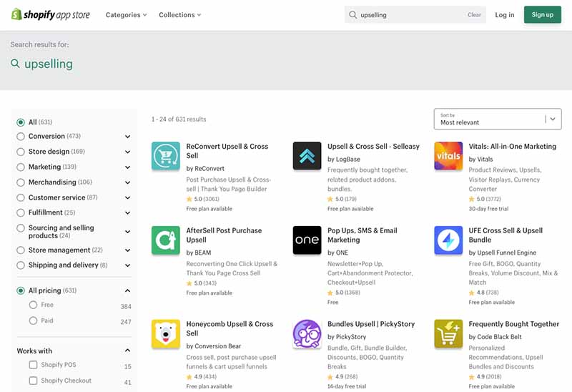Expand the Store management chevron
This screenshot has height=392, width=572.
click(128, 250)
